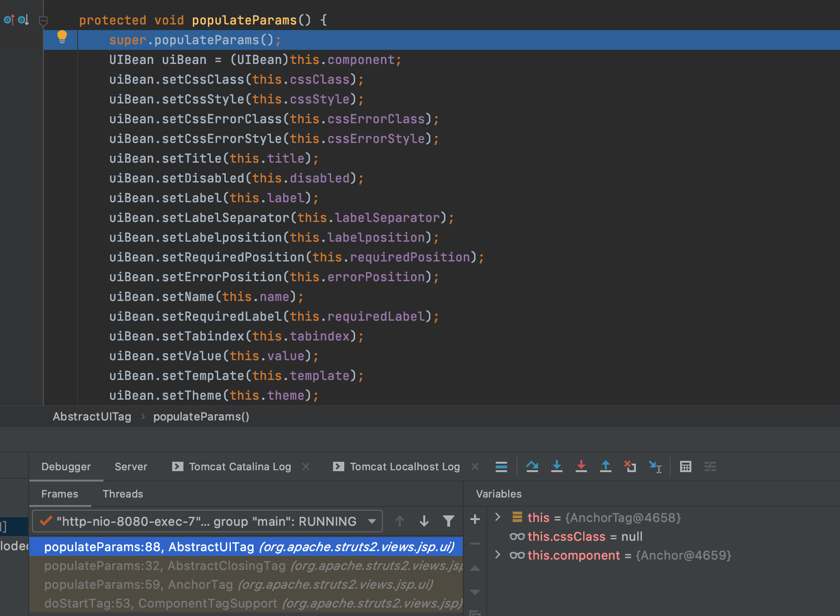Click the Variables panel header
The height and width of the screenshot is (616, 840).
point(499,494)
